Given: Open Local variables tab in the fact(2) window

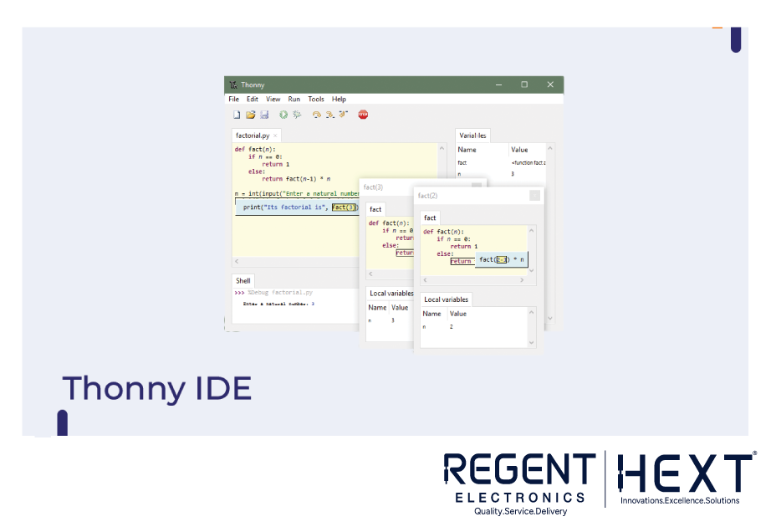Looking at the screenshot, I should [446, 299].
